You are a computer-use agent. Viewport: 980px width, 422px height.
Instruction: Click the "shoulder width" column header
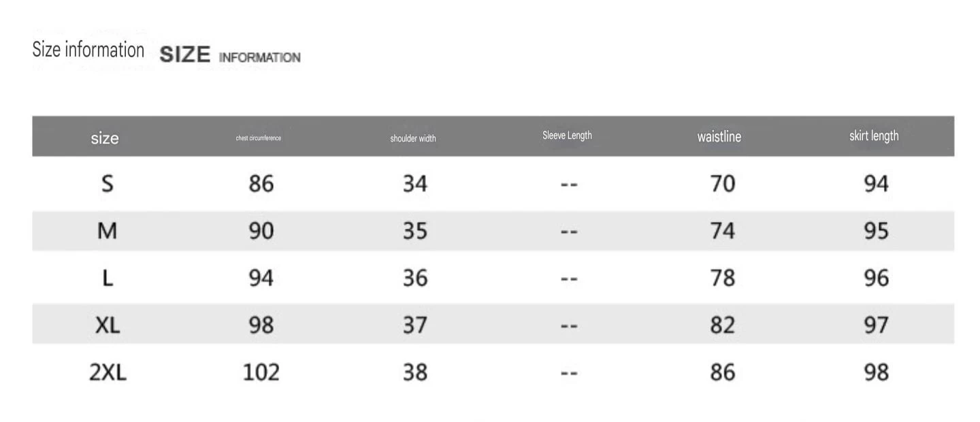tap(413, 138)
